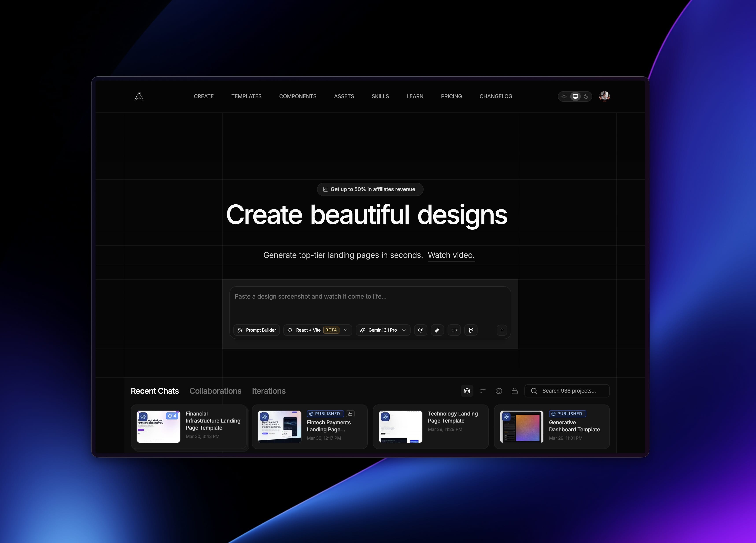Click the affiliates revenue banner

(370, 189)
